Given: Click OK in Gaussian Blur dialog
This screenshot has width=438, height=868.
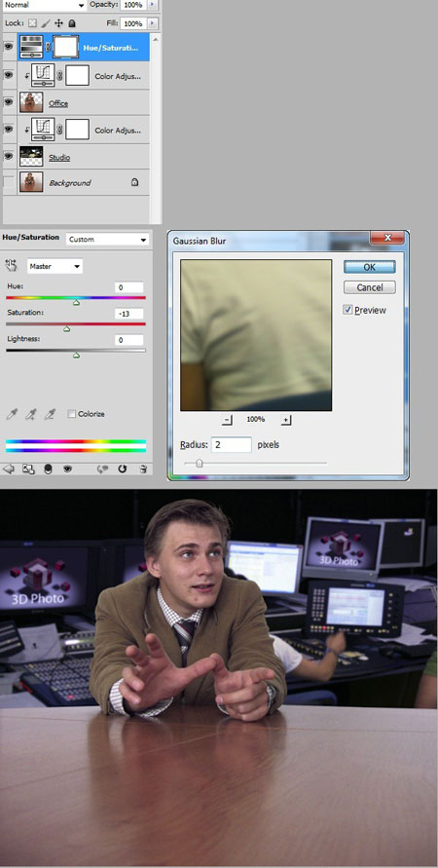Looking at the screenshot, I should [370, 267].
